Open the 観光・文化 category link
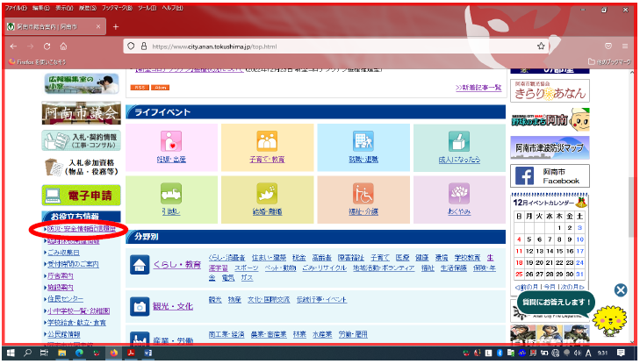This screenshot has width=640, height=364. (173, 306)
